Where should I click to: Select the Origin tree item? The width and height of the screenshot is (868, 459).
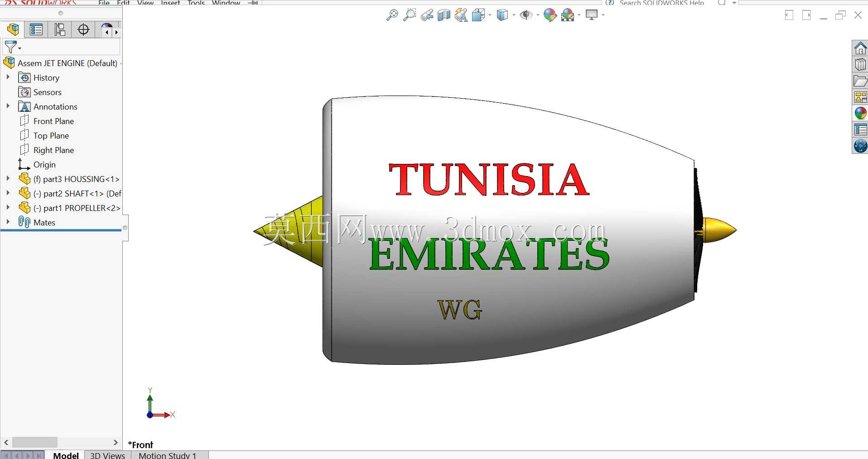(37, 164)
